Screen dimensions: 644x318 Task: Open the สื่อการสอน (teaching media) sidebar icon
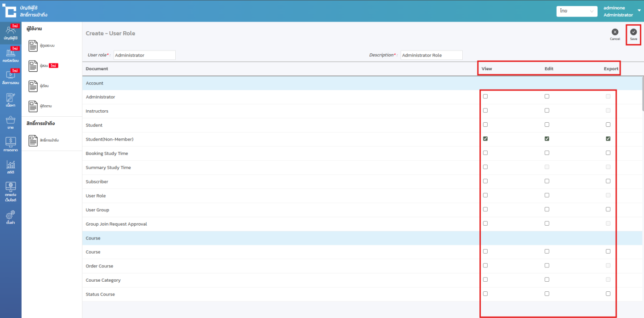click(x=10, y=77)
